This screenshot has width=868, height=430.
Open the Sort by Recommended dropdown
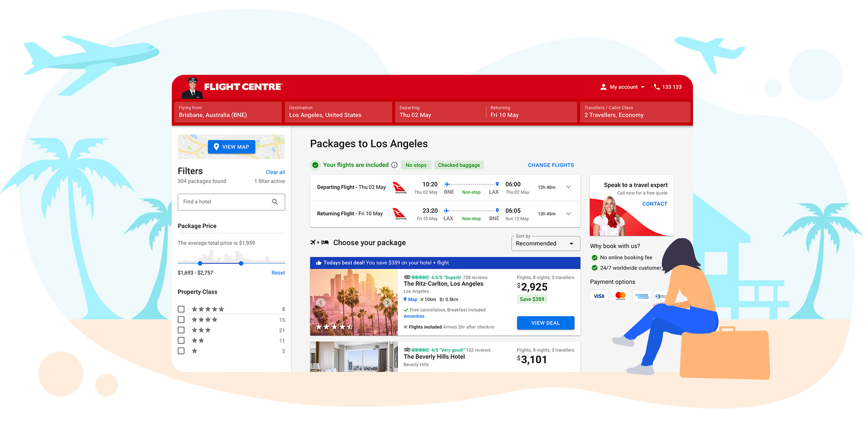pos(545,244)
